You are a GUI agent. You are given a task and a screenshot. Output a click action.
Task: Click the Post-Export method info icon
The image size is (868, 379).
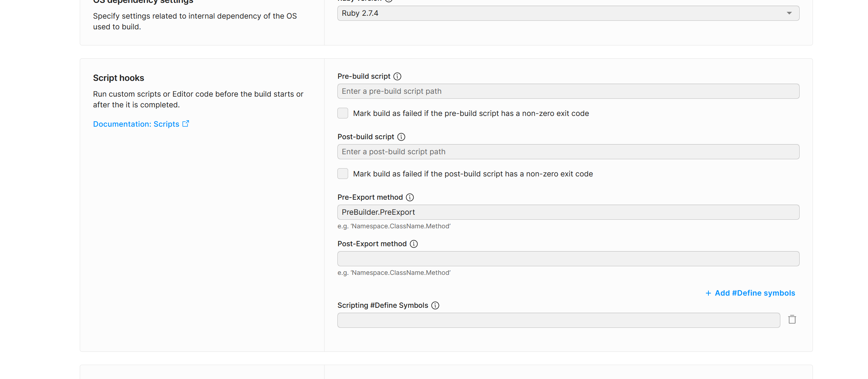coord(414,244)
